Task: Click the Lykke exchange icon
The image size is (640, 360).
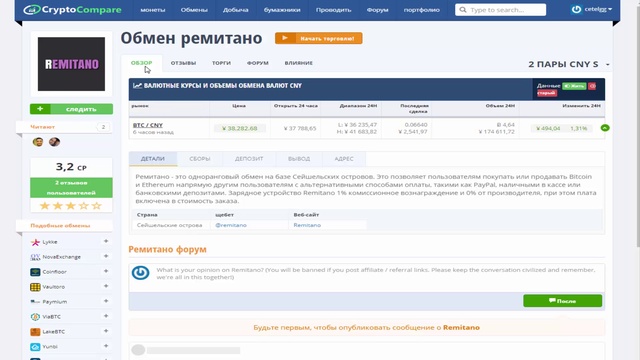Action: 35,242
